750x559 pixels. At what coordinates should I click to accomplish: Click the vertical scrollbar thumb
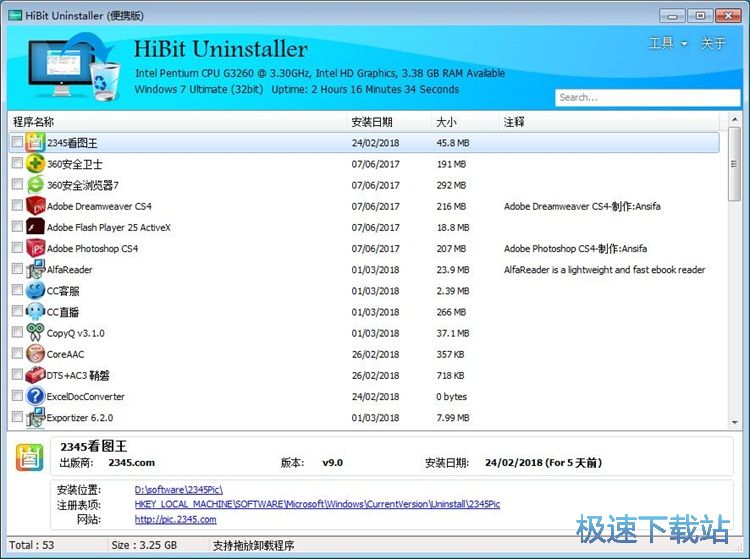tap(734, 164)
